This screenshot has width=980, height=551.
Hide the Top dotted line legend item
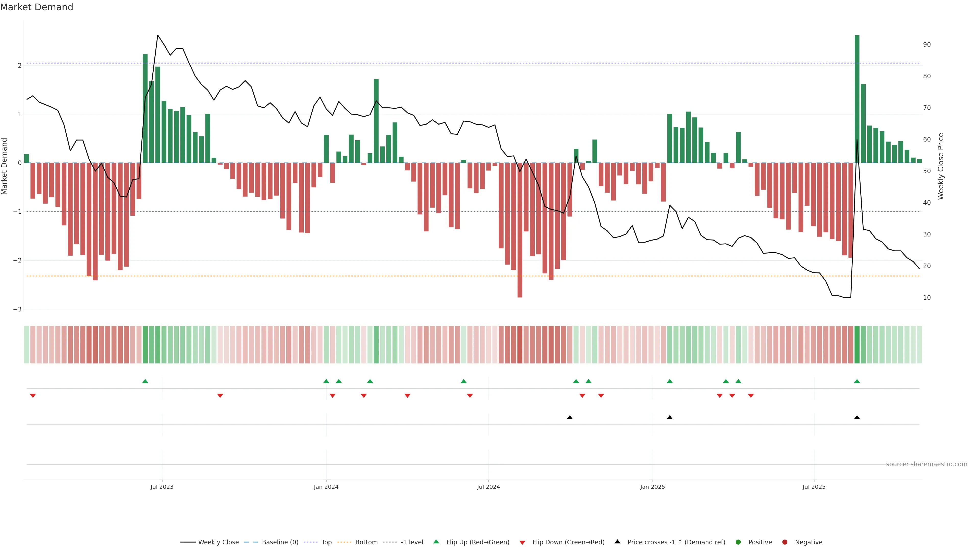pos(326,542)
